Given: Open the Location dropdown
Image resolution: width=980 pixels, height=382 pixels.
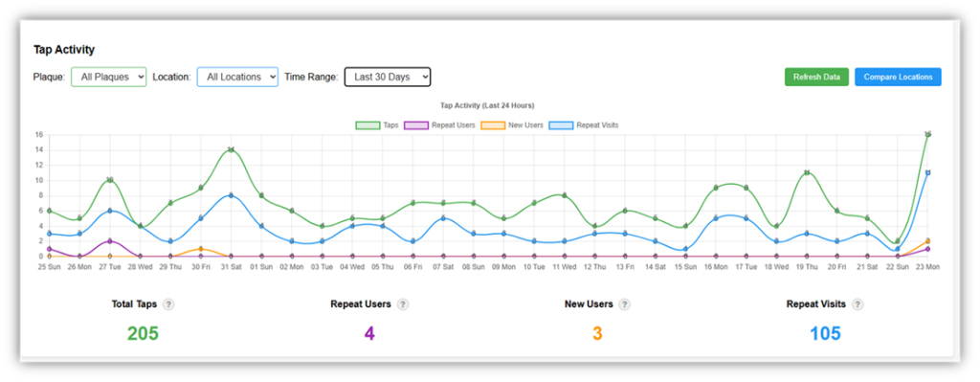Looking at the screenshot, I should 237,77.
